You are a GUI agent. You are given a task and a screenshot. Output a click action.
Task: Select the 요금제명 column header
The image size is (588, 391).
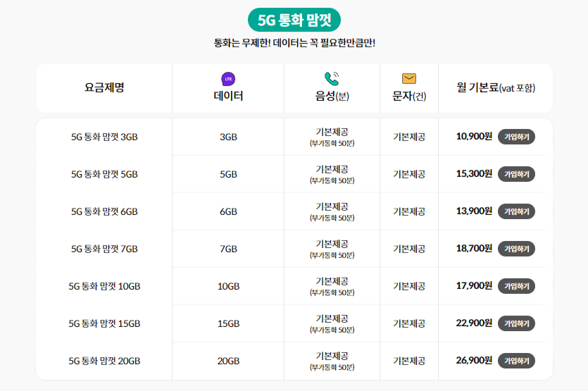pyautogui.click(x=104, y=88)
